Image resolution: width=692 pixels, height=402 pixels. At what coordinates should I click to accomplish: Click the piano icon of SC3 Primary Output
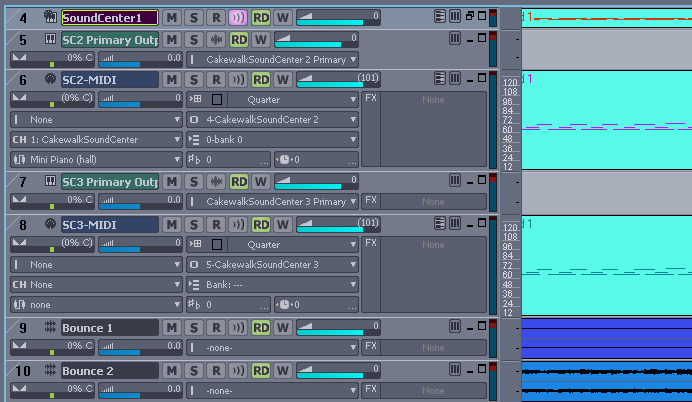click(x=49, y=182)
